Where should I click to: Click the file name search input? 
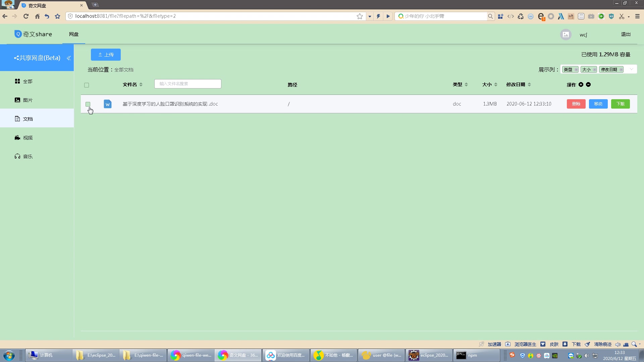tap(188, 84)
